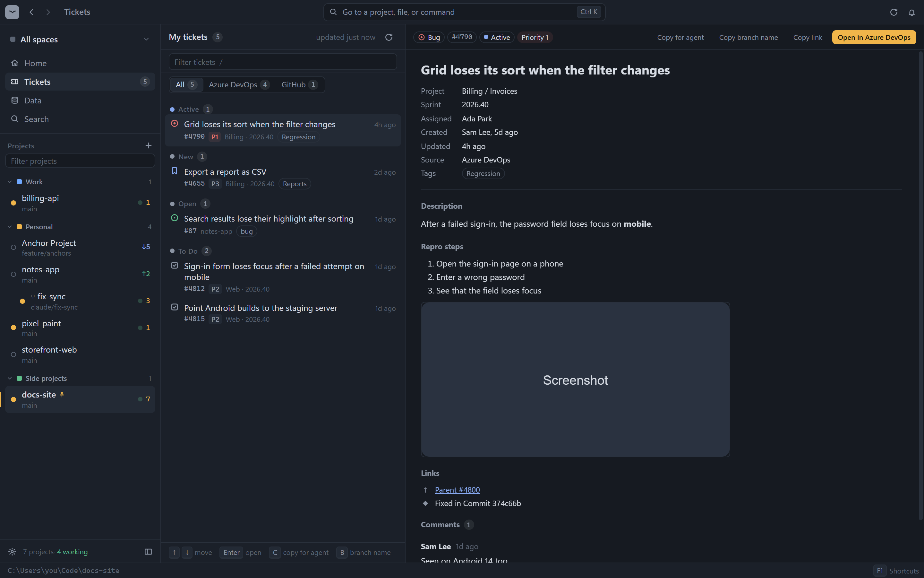
Task: Click the bug icon on ticket #4790
Action: point(175,124)
